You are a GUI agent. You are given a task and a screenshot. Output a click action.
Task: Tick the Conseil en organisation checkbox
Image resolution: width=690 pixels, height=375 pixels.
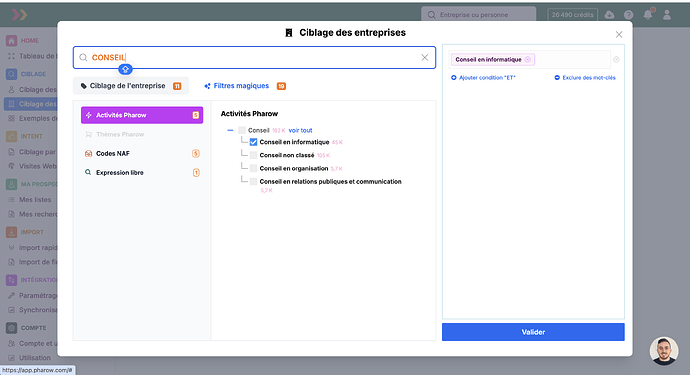253,169
